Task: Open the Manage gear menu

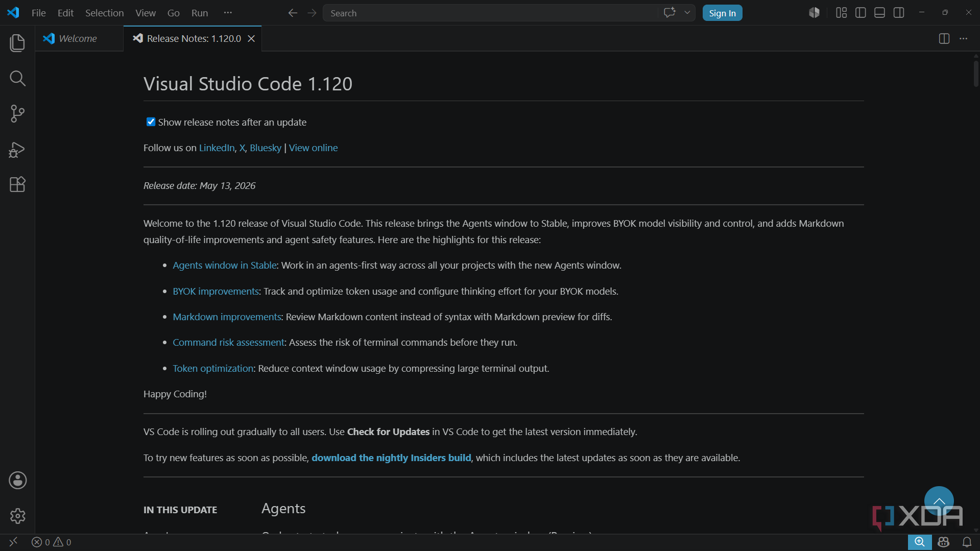Action: coord(17,516)
